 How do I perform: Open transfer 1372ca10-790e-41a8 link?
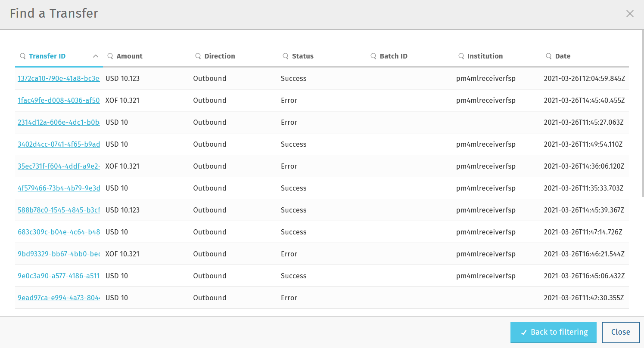pos(59,79)
